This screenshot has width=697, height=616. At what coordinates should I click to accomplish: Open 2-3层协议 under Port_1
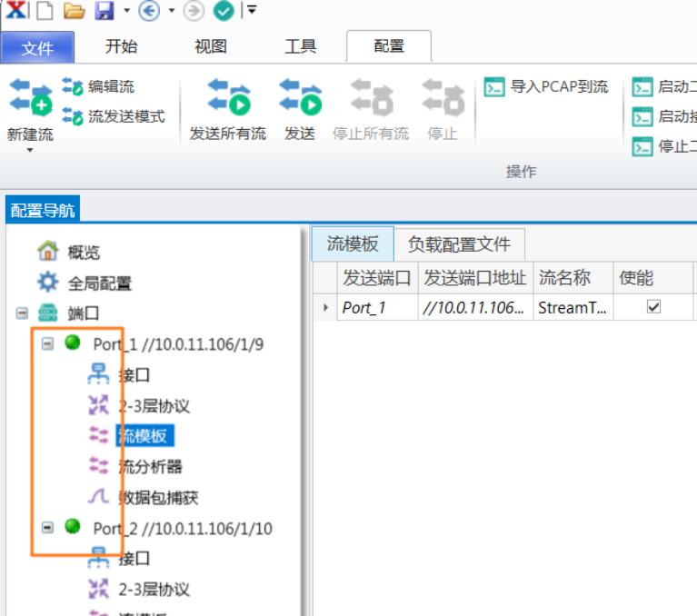tap(154, 406)
